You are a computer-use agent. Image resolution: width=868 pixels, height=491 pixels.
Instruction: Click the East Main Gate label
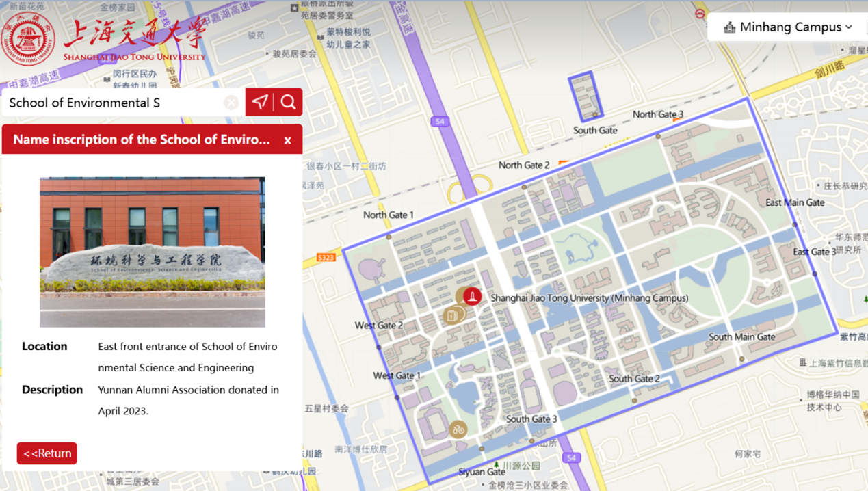(795, 202)
